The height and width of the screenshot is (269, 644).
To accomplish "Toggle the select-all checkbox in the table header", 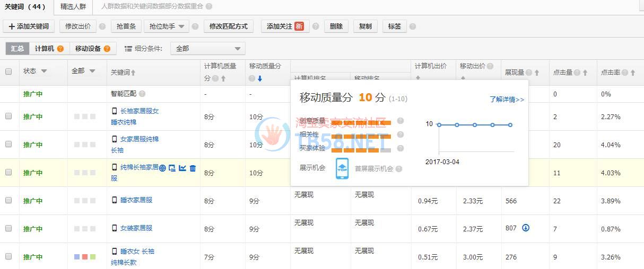I will tap(8, 71).
